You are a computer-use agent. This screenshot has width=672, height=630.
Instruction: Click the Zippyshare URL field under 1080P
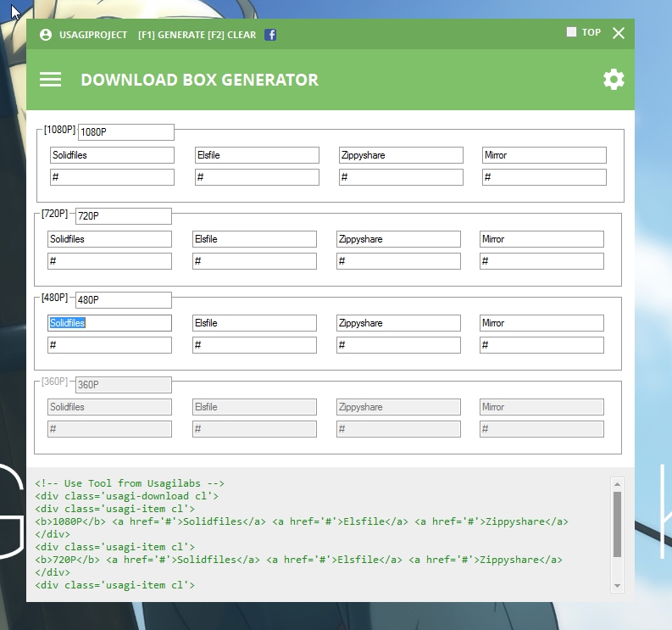pos(401,177)
